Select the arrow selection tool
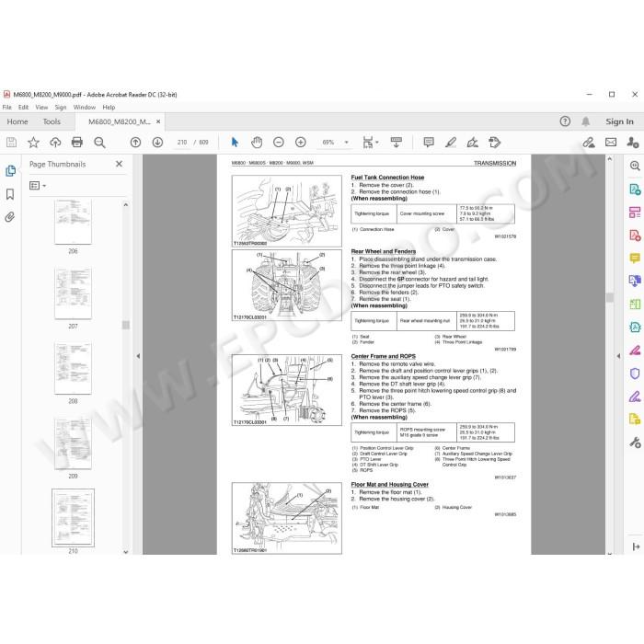 (x=235, y=143)
